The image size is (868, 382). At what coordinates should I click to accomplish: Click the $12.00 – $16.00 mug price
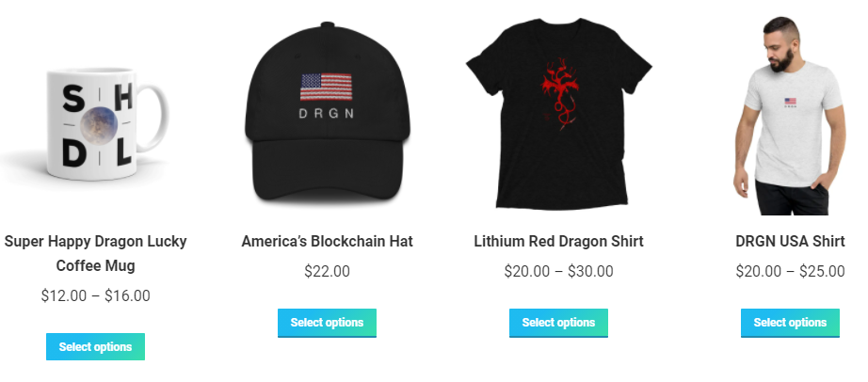[95, 295]
